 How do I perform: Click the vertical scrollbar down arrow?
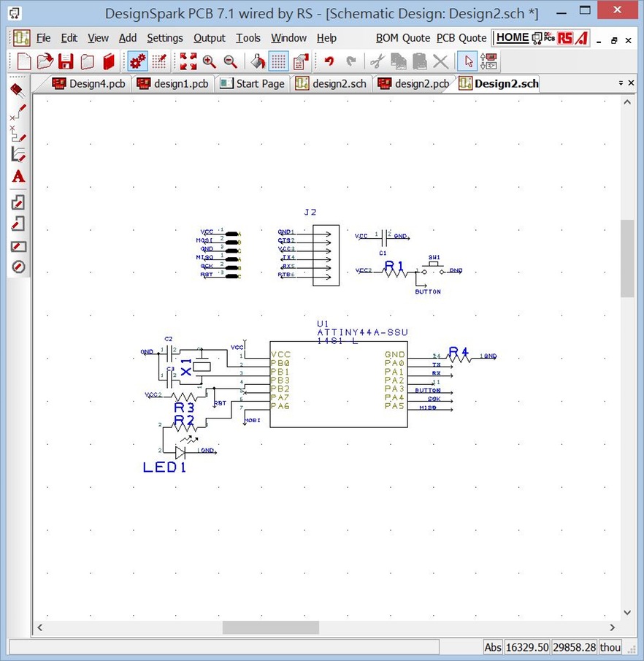tap(627, 613)
